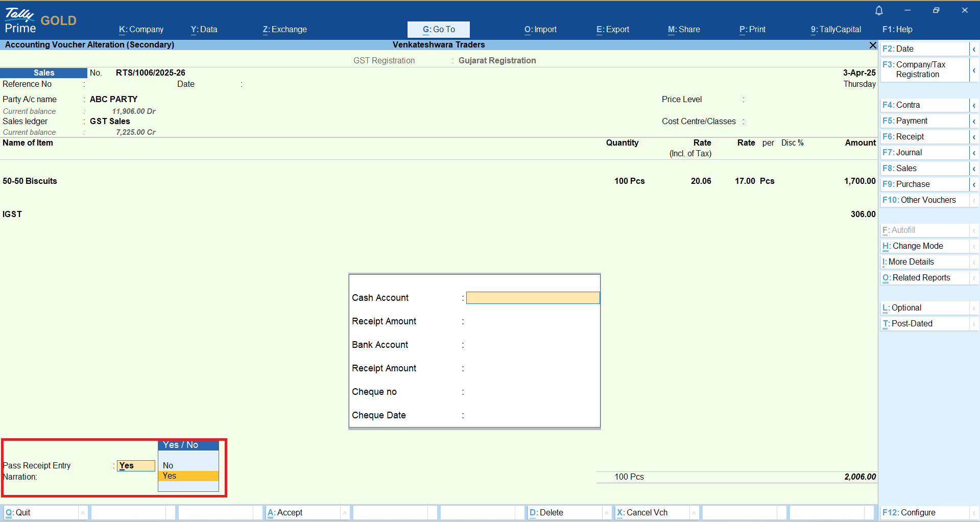This screenshot has height=522, width=980.
Task: Open the P: Print menu
Action: tap(752, 30)
